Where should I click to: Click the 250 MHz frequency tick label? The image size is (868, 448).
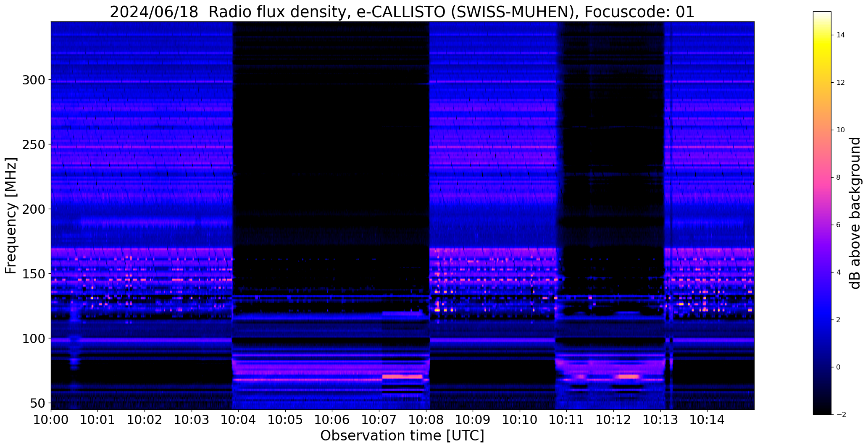(x=34, y=144)
